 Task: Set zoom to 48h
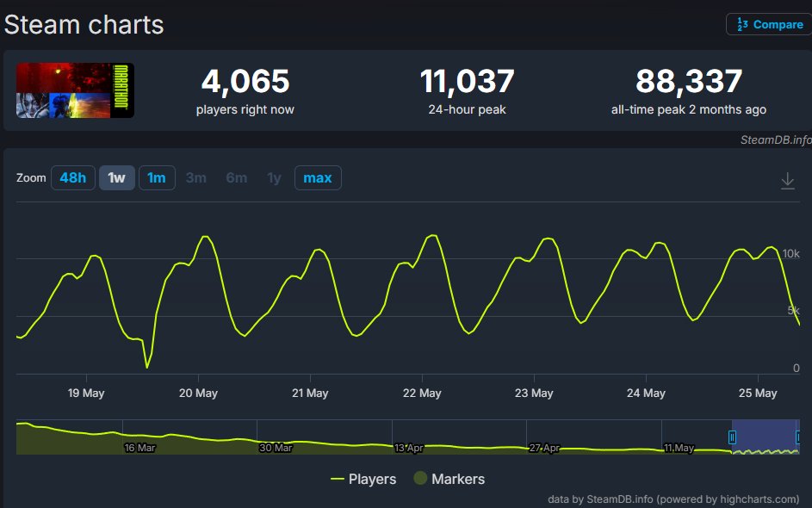coord(73,177)
